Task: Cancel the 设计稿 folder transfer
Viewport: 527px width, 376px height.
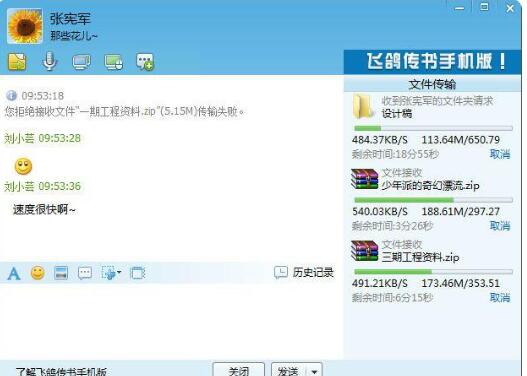Action: (x=500, y=154)
